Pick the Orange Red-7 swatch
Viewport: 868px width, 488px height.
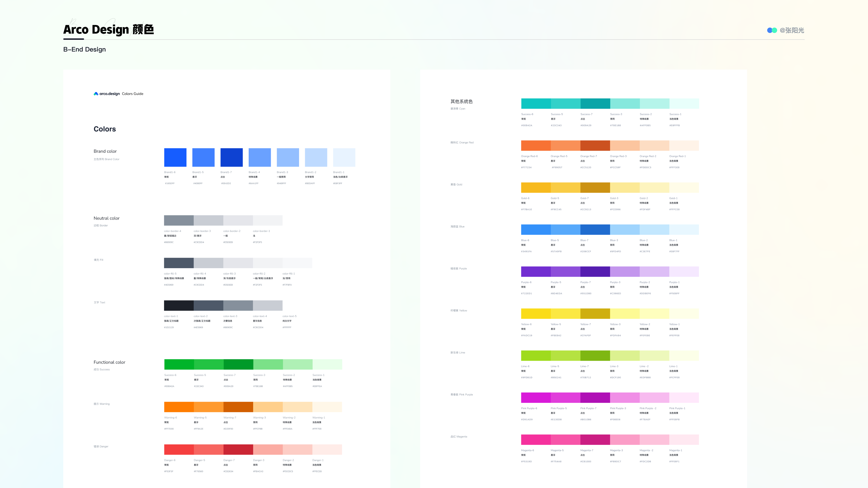tap(595, 145)
